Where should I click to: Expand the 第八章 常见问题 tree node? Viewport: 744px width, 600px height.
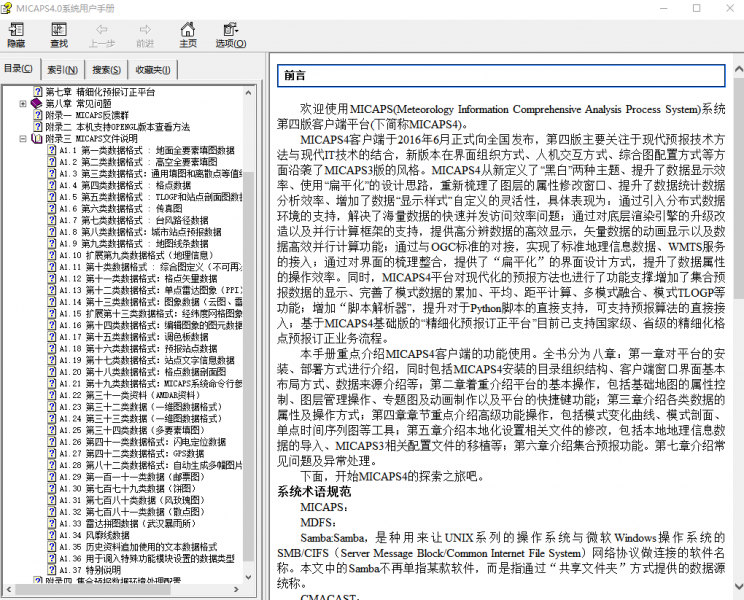pos(23,103)
